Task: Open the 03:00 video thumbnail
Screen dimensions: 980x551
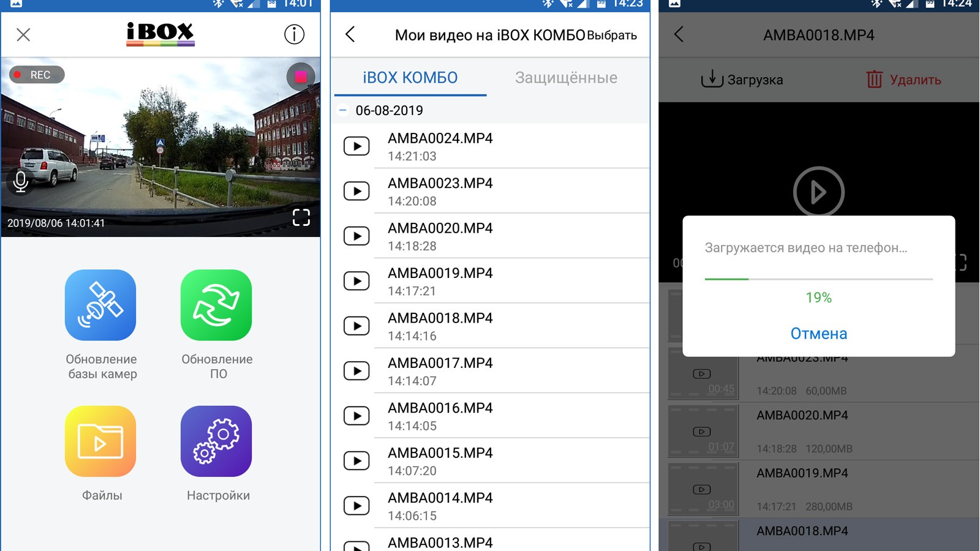Action: (x=703, y=489)
